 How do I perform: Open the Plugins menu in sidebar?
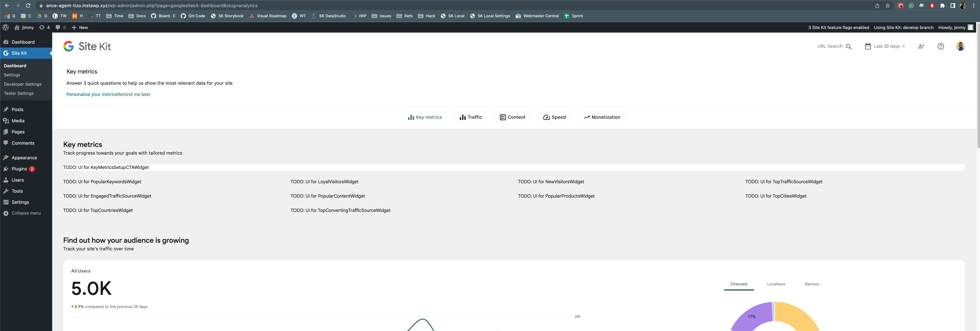[20, 169]
